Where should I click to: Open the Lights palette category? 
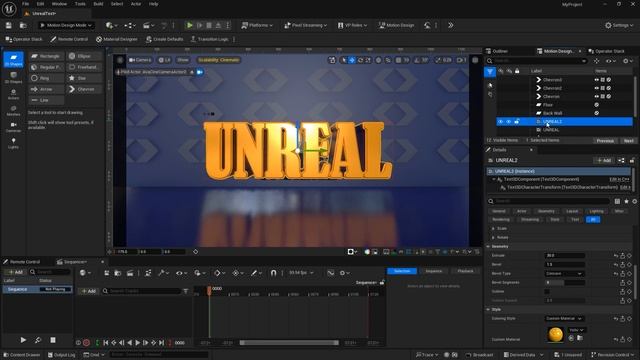coord(13,143)
